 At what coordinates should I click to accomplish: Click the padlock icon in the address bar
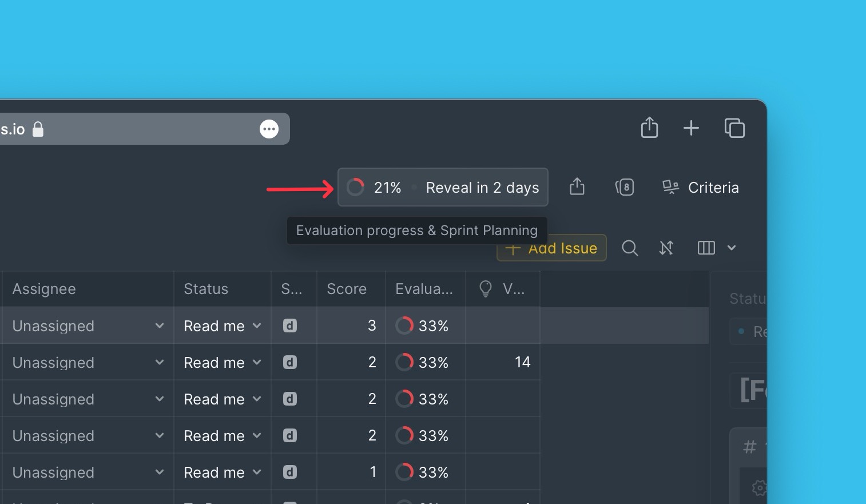click(x=38, y=129)
